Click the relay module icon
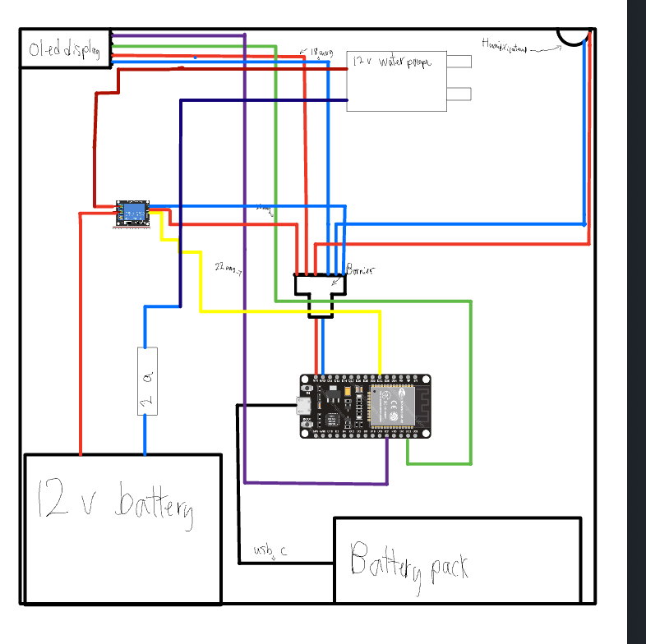The height and width of the screenshot is (644, 646). 132,214
